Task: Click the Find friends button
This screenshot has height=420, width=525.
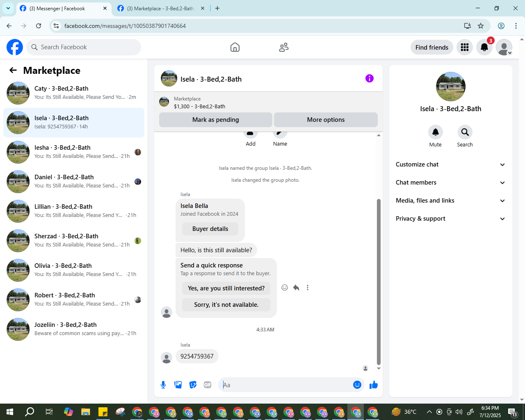Action: pyautogui.click(x=432, y=47)
